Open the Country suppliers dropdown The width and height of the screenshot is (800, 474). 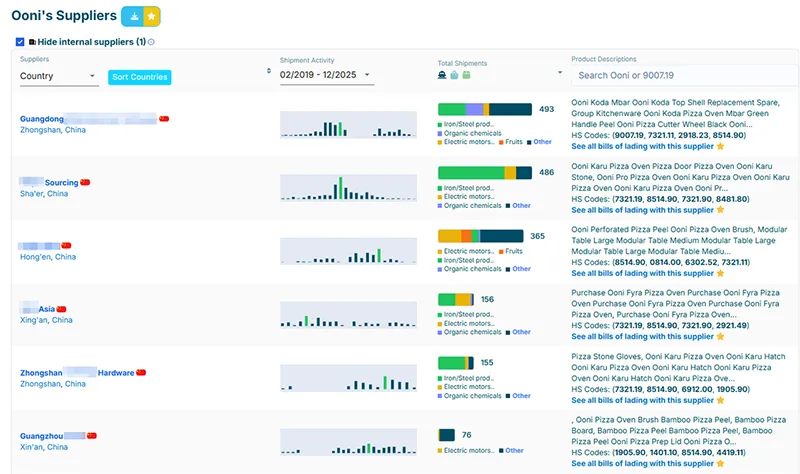58,76
